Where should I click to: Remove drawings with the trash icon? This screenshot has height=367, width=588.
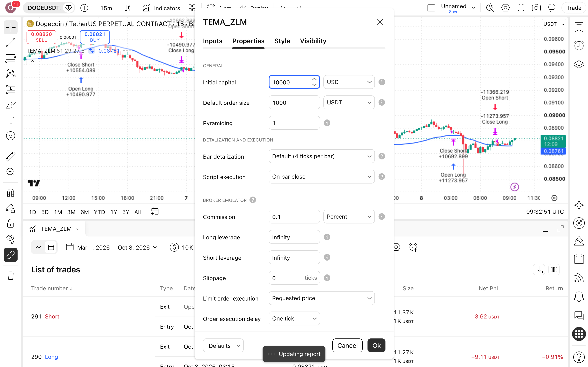10,276
